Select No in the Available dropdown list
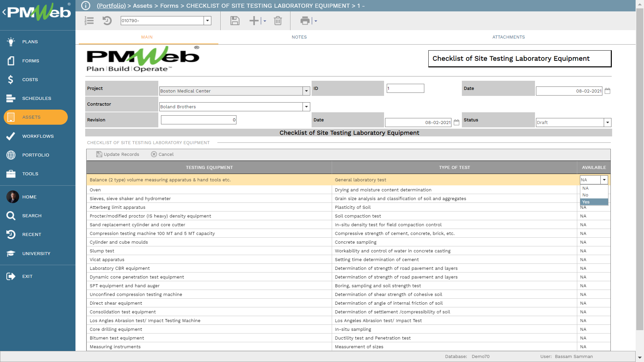Viewport: 644px width, 362px height. point(594,195)
